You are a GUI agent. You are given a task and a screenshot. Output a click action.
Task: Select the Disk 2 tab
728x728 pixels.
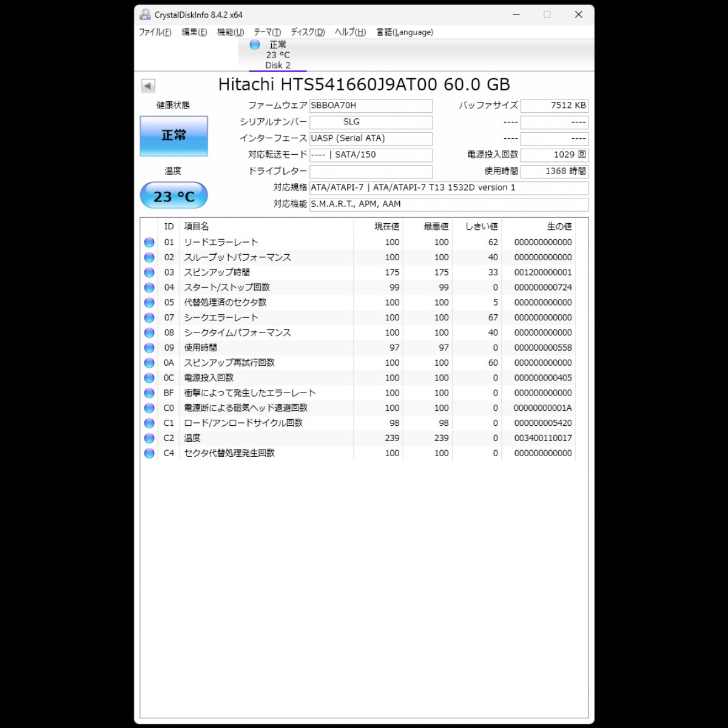[x=278, y=55]
